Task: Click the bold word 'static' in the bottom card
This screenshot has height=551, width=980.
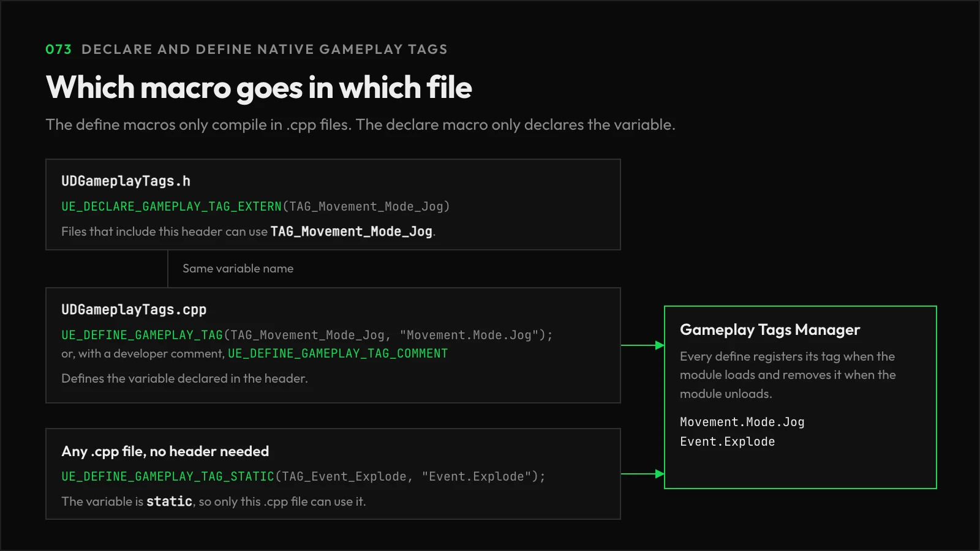Action: (x=169, y=501)
